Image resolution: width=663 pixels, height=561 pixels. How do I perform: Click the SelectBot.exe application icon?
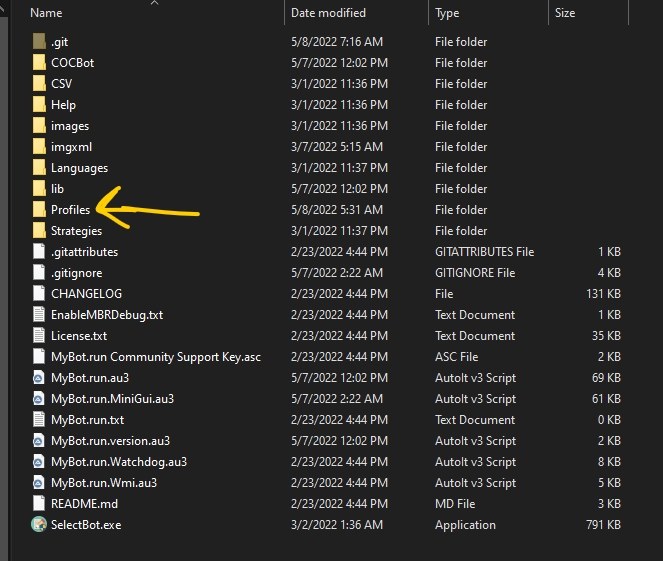pyautogui.click(x=38, y=525)
